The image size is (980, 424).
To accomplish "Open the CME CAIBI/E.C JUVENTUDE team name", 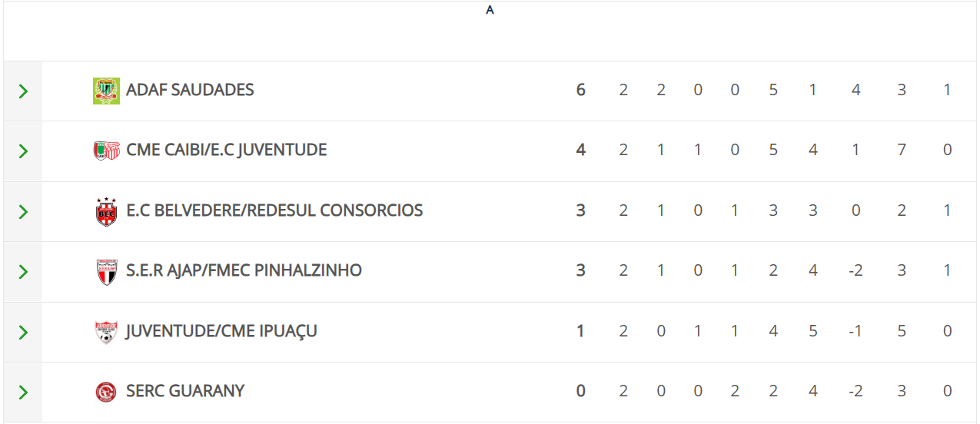I will pyautogui.click(x=227, y=150).
